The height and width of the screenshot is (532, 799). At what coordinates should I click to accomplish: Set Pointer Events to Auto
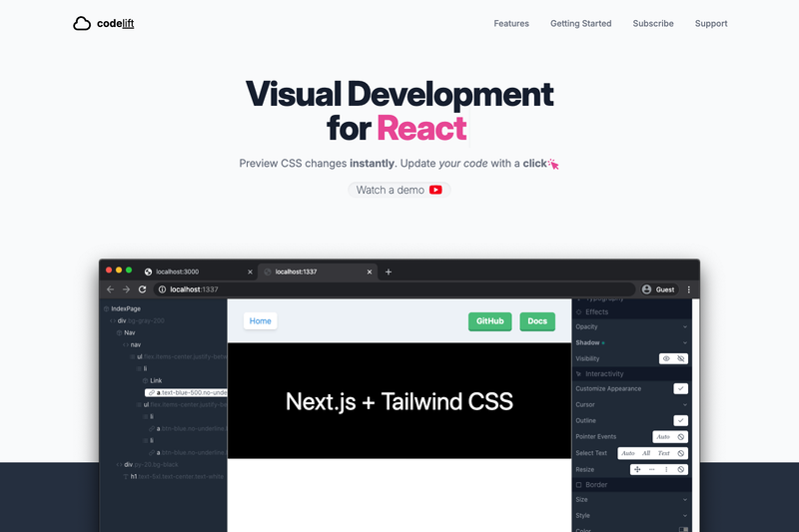(663, 437)
